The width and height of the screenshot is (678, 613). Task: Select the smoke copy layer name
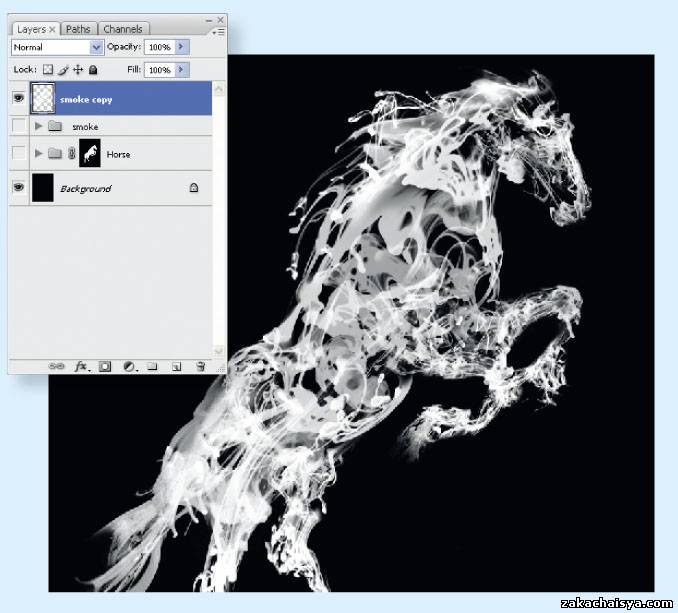pyautogui.click(x=86, y=99)
